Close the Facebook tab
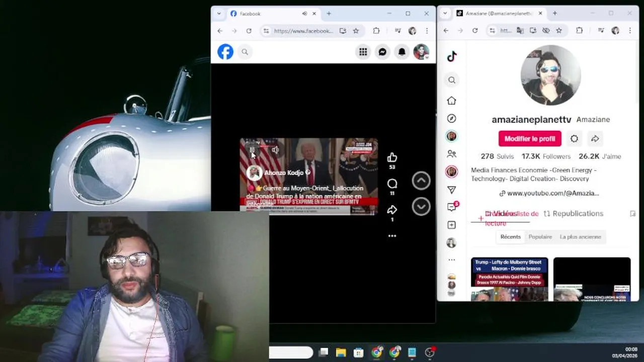The height and width of the screenshot is (362, 644). (314, 14)
